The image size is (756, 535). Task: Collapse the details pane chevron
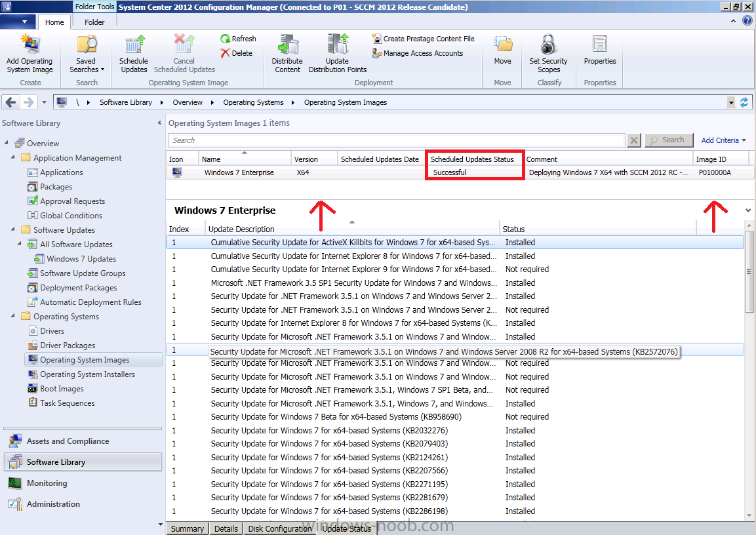[x=747, y=210]
